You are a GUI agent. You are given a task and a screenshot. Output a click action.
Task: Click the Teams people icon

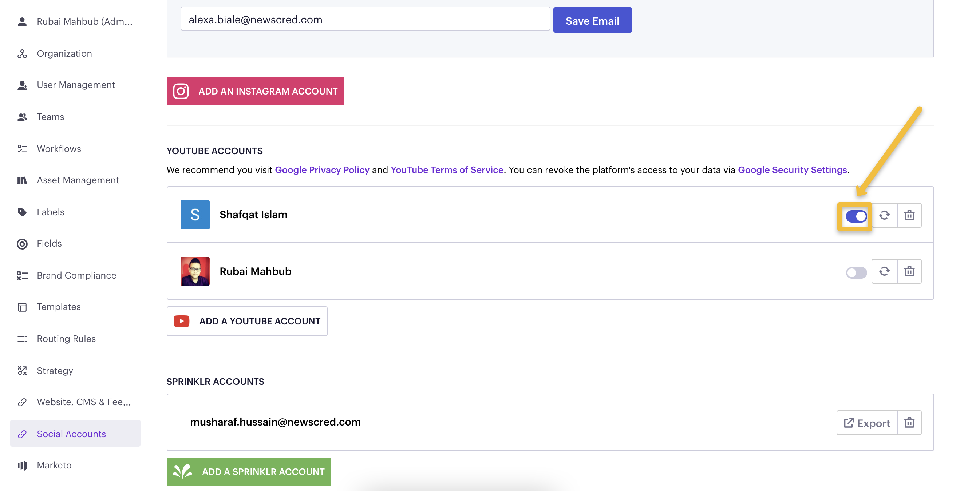[x=22, y=117]
